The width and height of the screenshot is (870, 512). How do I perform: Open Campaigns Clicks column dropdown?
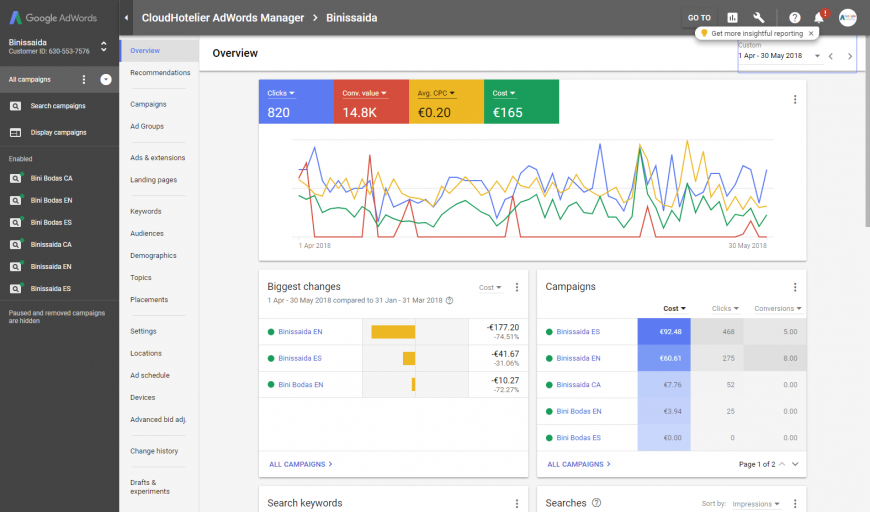(x=725, y=308)
